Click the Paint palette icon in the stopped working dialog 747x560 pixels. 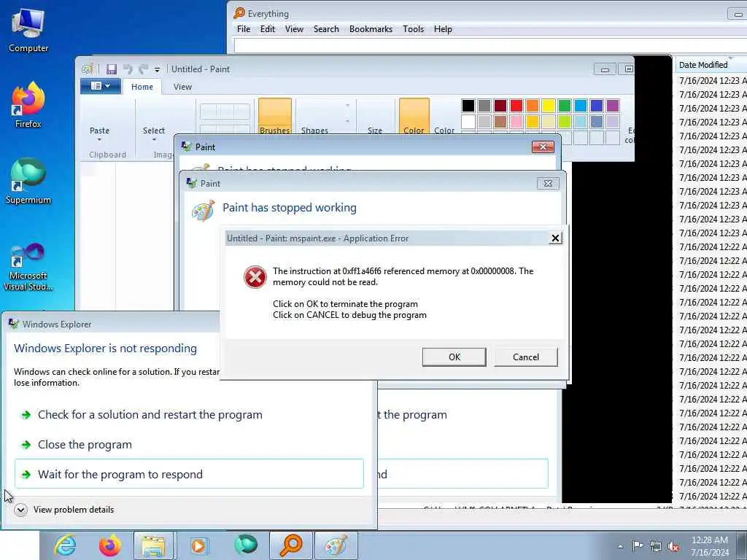click(x=203, y=211)
